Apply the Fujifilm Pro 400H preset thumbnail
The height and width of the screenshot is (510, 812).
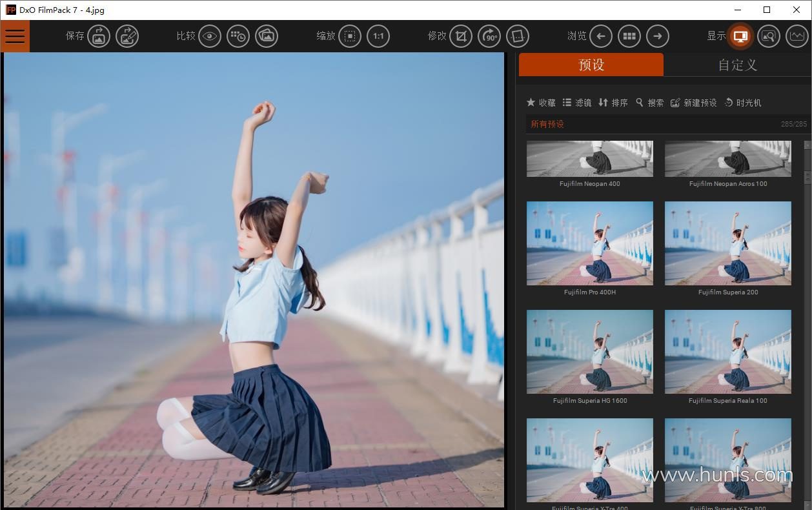(590, 243)
